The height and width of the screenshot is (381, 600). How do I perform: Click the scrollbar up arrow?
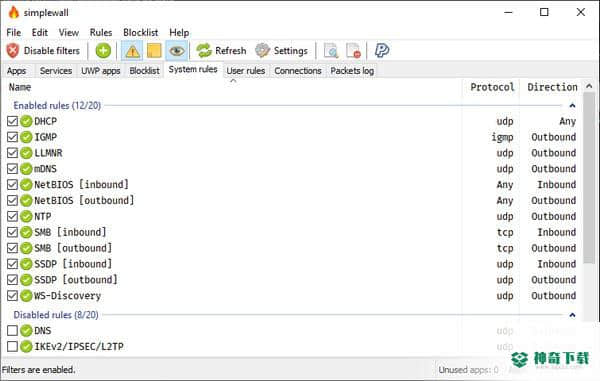point(589,87)
